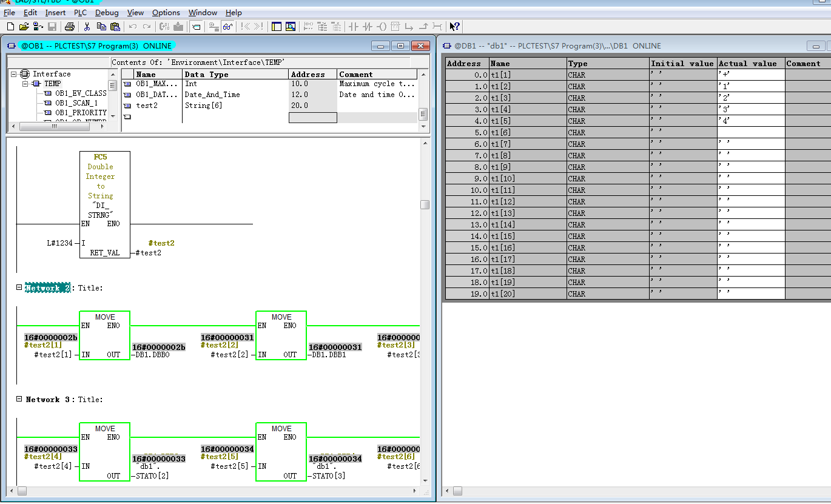Collapse the TEMP tree node
Image resolution: width=831 pixels, height=504 pixels.
(25, 84)
